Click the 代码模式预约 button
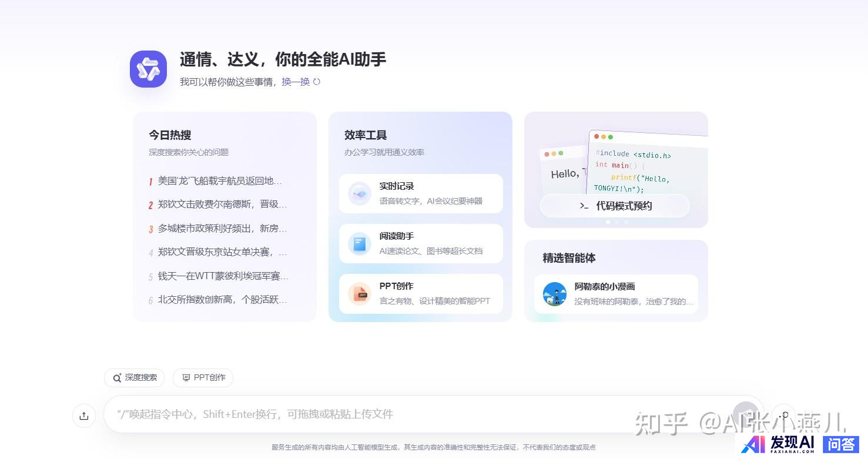Screen dimensions: 868x459 (615, 206)
